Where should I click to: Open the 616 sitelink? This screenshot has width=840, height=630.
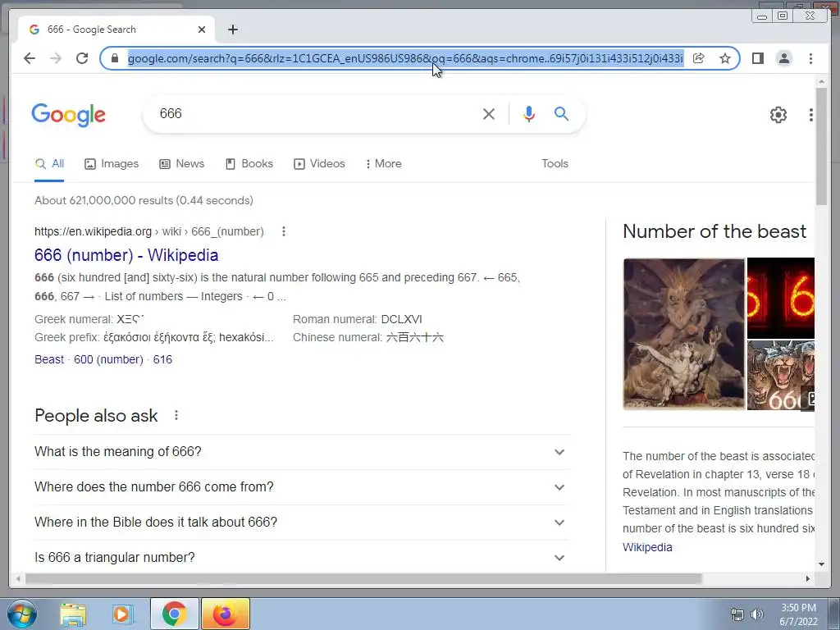tap(162, 359)
